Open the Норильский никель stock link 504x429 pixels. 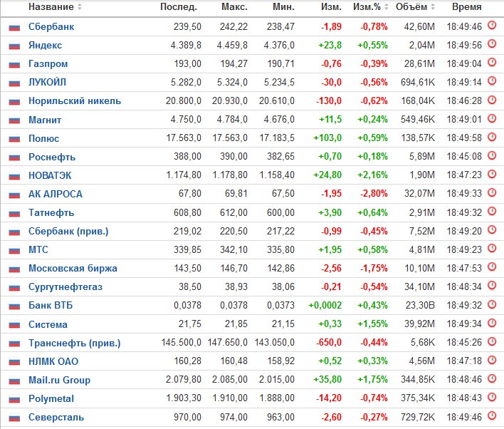(x=75, y=101)
